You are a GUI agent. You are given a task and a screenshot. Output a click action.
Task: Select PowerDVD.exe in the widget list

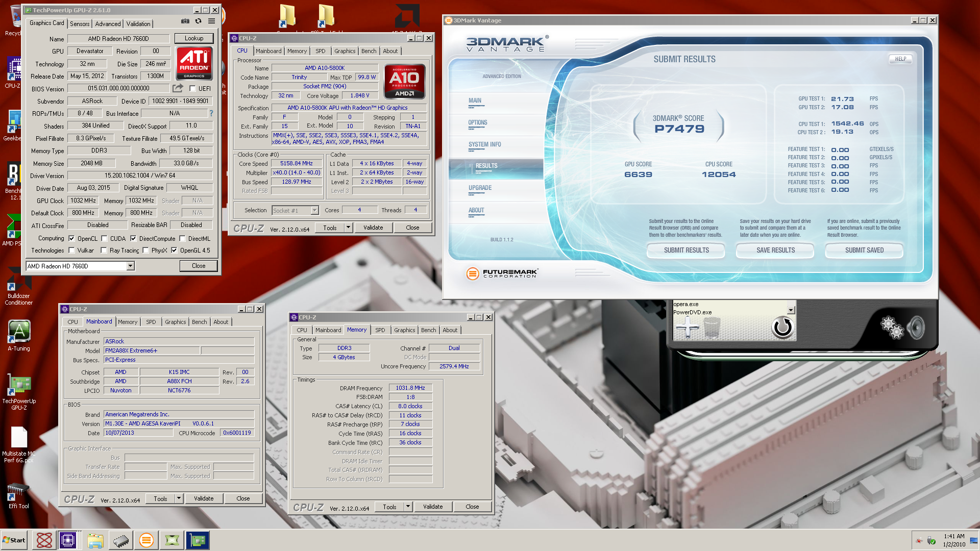pos(692,312)
